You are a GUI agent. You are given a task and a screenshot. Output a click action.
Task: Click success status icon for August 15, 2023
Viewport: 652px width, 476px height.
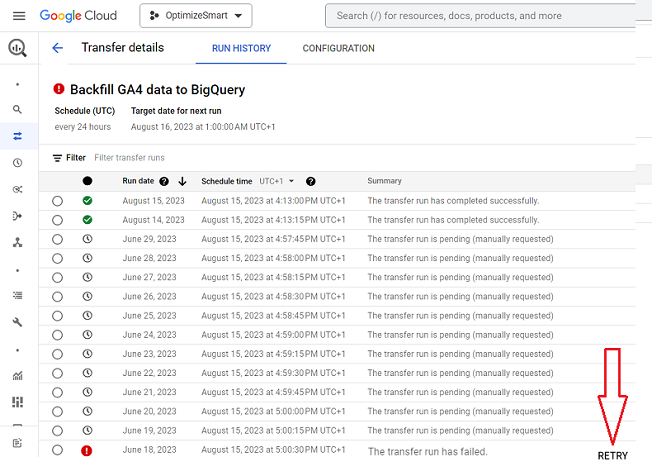tap(87, 201)
